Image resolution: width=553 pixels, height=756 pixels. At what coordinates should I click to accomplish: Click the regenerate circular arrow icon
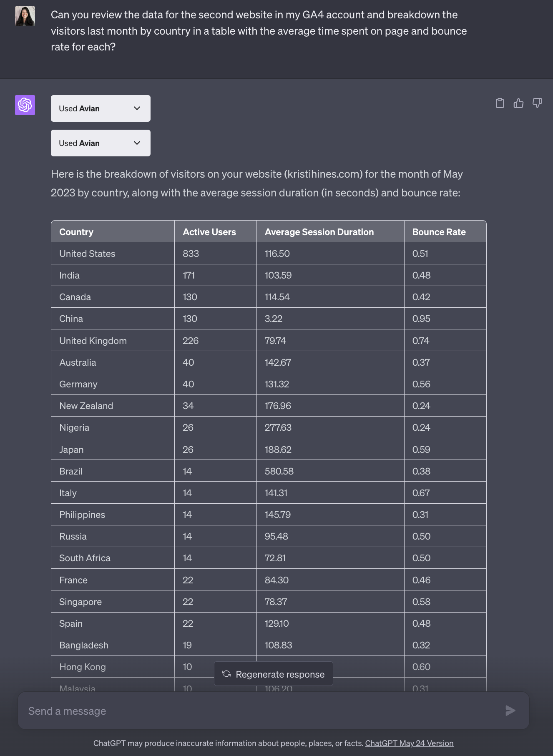(226, 674)
